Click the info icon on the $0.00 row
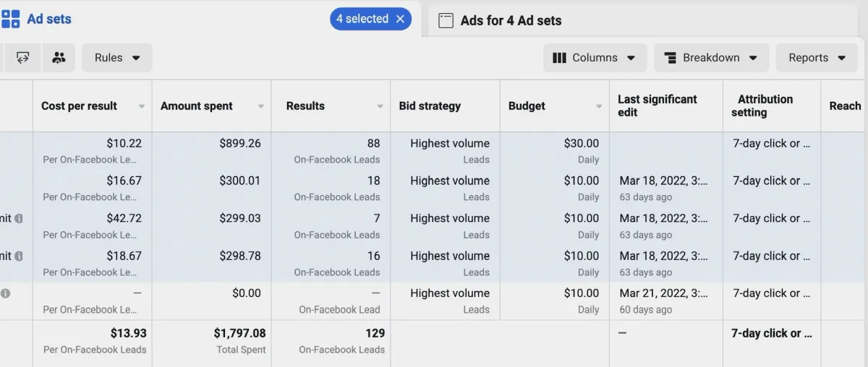 pos(6,293)
